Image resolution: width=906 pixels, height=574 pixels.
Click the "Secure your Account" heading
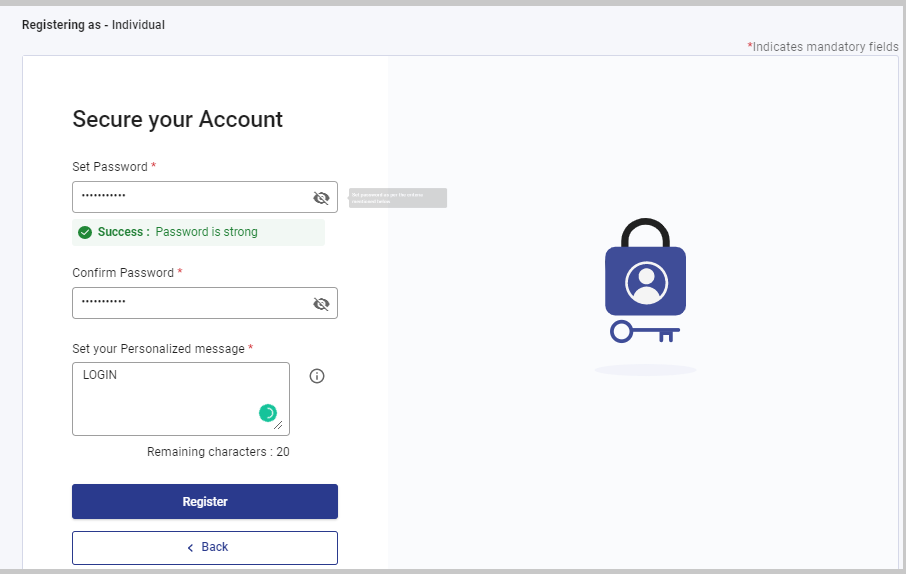[x=177, y=119]
